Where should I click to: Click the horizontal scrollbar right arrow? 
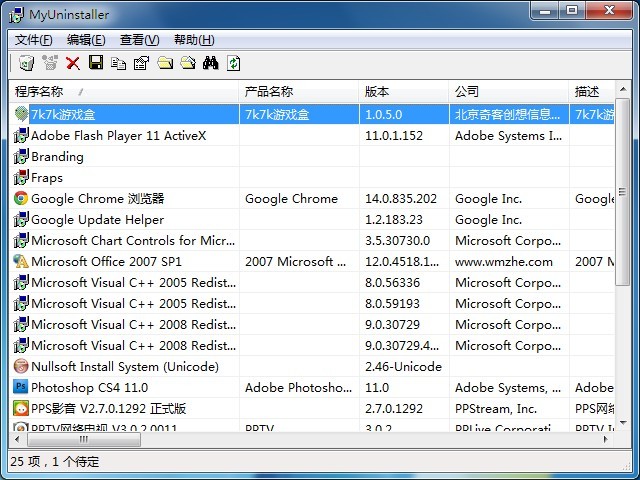coord(607,438)
